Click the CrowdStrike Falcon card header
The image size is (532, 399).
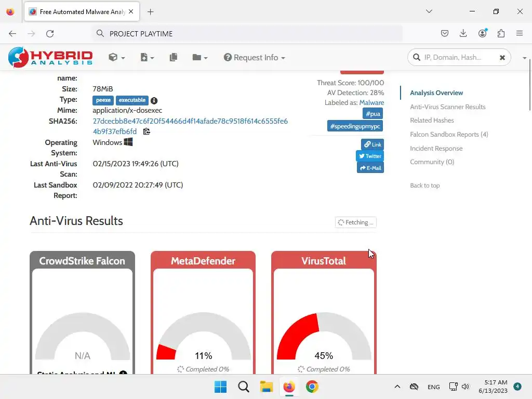point(82,261)
